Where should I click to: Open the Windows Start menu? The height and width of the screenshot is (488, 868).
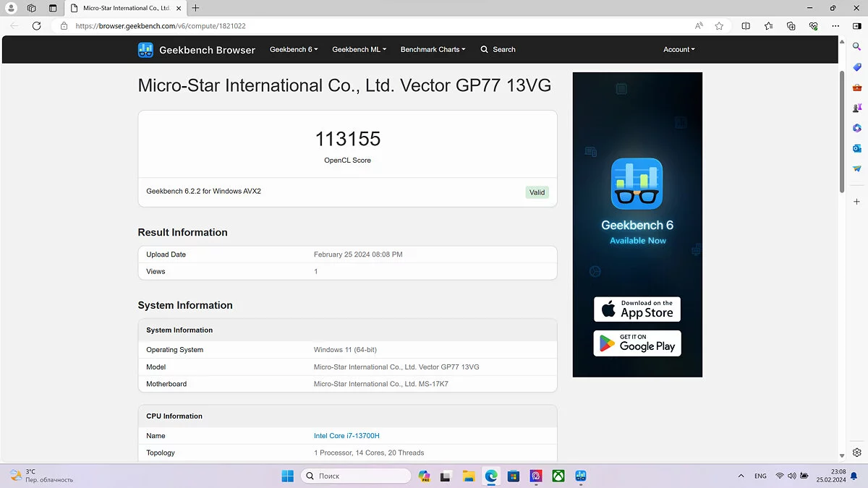coord(287,476)
